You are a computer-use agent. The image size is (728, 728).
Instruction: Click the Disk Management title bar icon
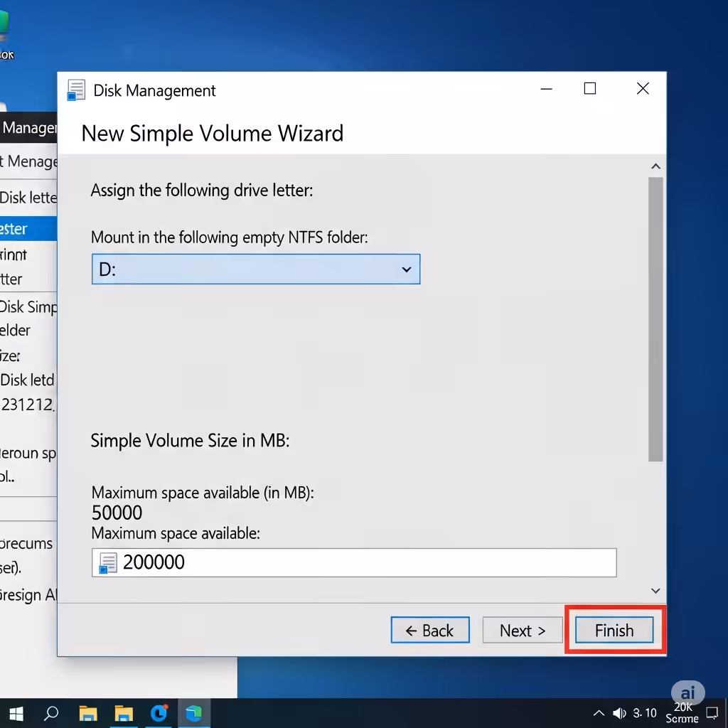point(76,90)
